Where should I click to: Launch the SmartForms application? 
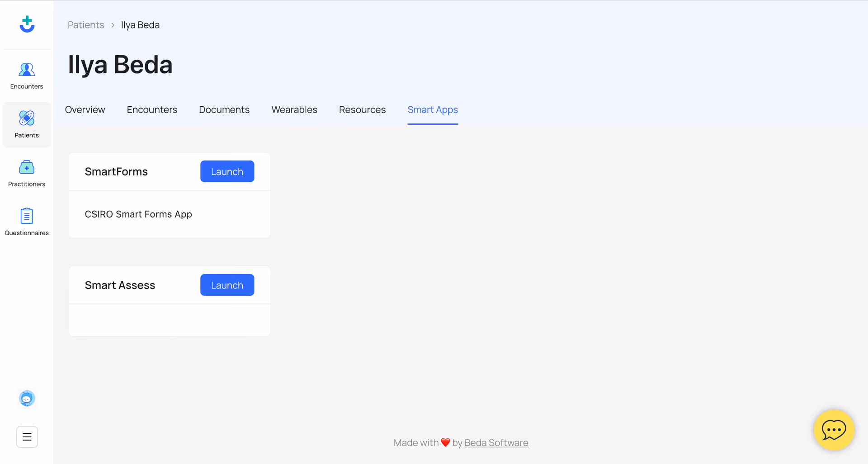coord(227,171)
